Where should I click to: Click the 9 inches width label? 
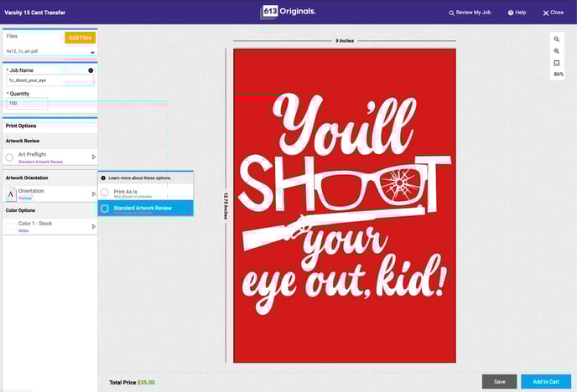point(345,41)
